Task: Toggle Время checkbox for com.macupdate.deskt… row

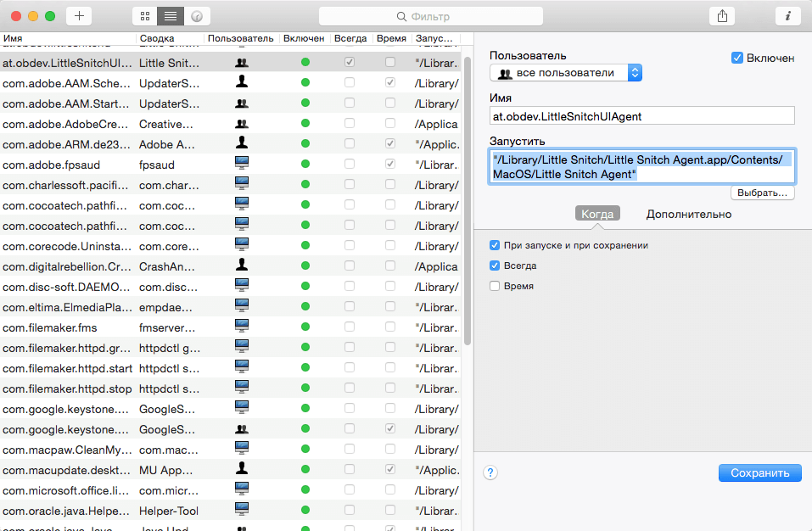Action: click(390, 469)
